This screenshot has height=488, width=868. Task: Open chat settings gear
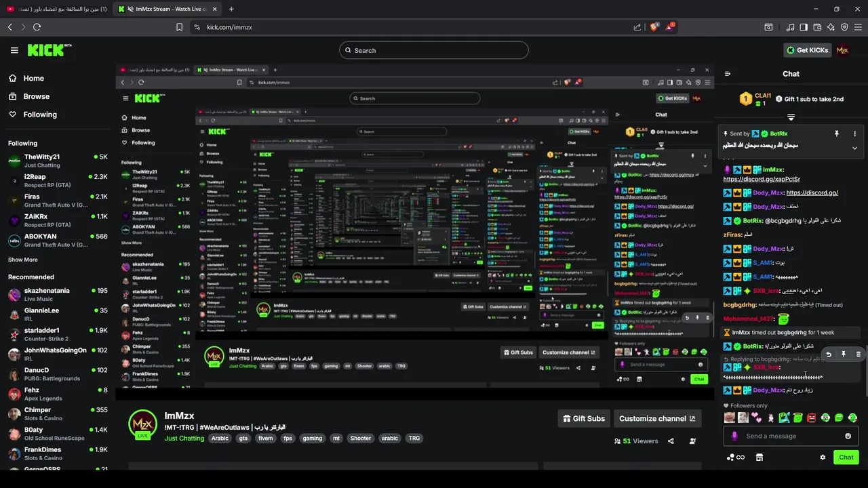tap(823, 457)
